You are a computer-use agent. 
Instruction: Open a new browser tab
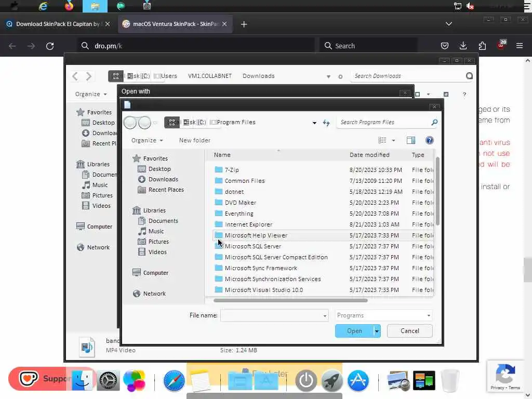(x=244, y=24)
